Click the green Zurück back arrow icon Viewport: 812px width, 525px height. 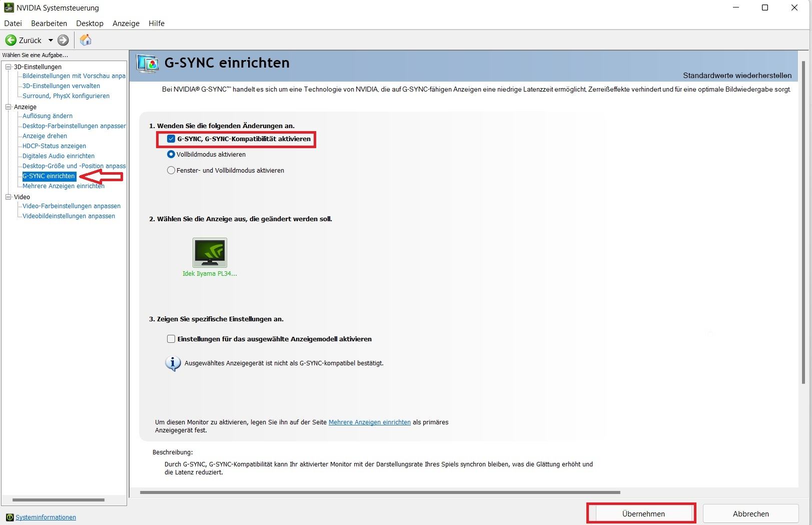(x=11, y=40)
